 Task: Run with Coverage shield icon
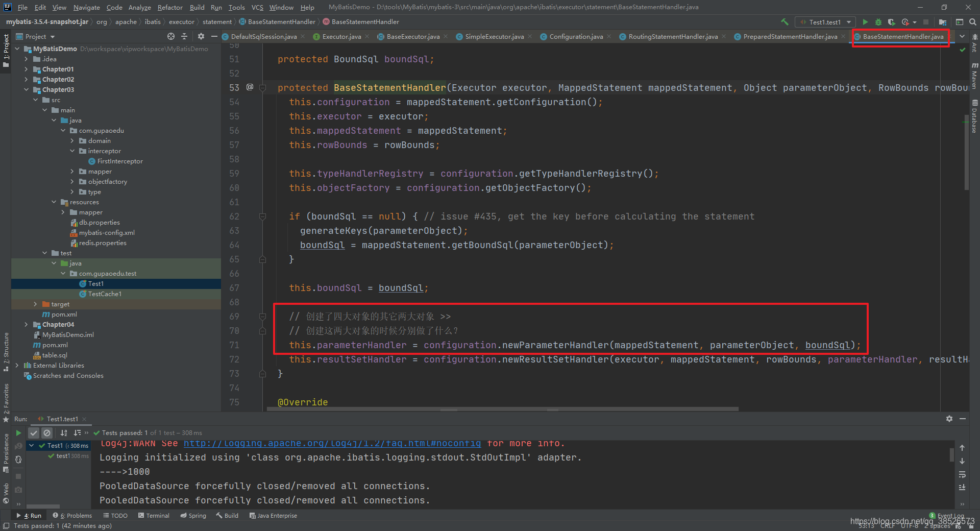[892, 22]
